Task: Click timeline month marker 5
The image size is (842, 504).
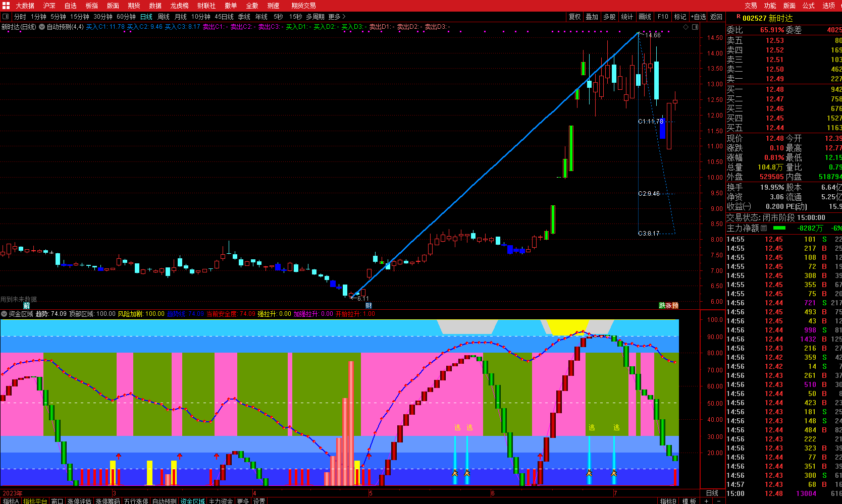Action: point(371,493)
